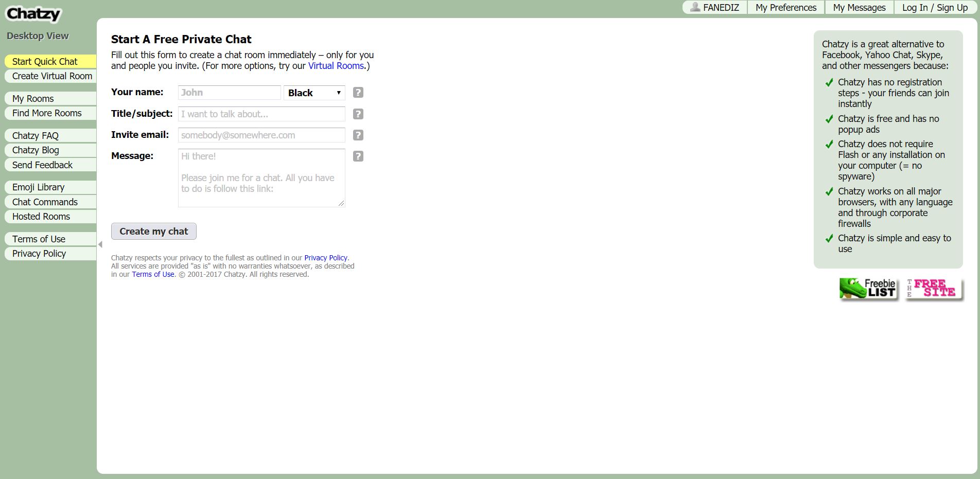Click Log In / Sign Up
This screenshot has width=980, height=479.
point(935,7)
